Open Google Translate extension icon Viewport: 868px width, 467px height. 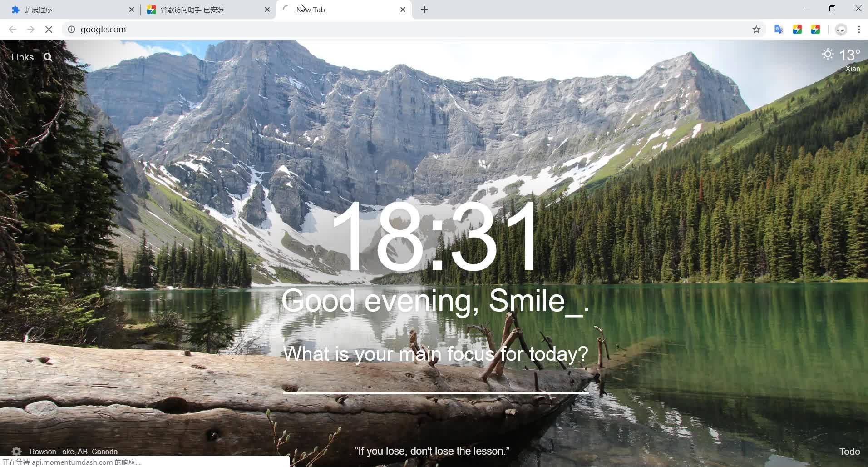779,30
